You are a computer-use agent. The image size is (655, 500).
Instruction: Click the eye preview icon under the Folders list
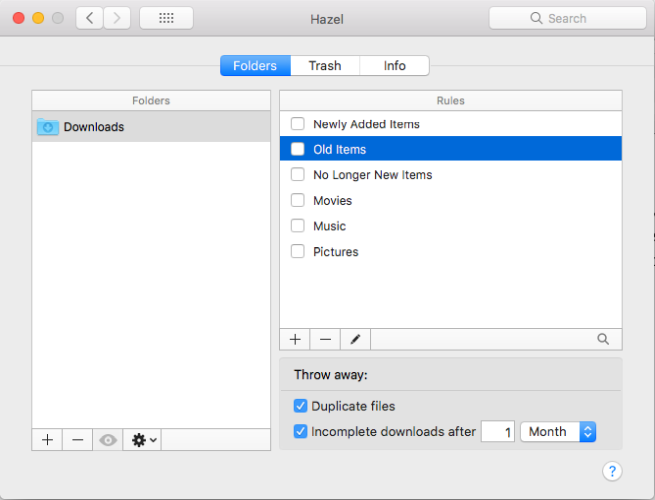(x=108, y=440)
